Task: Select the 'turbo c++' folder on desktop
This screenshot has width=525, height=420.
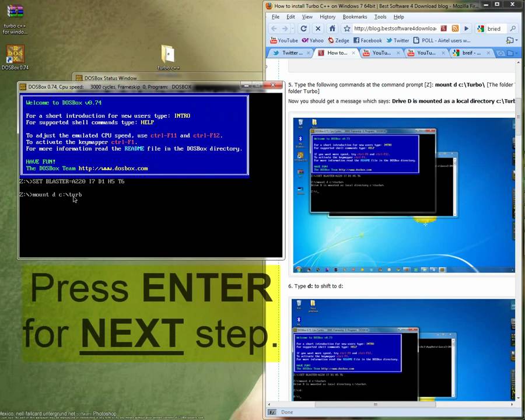Action: [169, 57]
